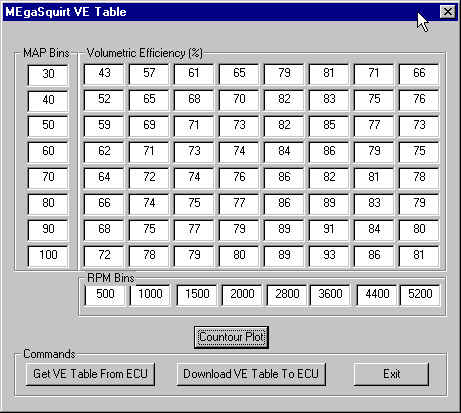
Task: Select the MAP bin field showing 50
Action: tap(48, 126)
